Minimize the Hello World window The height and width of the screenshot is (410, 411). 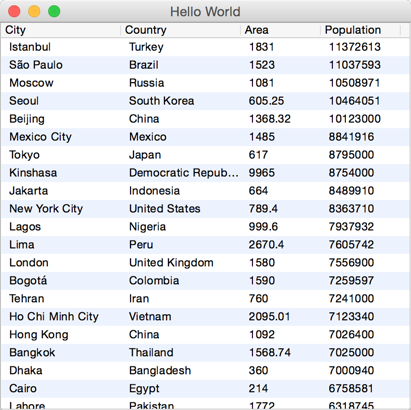[34, 11]
